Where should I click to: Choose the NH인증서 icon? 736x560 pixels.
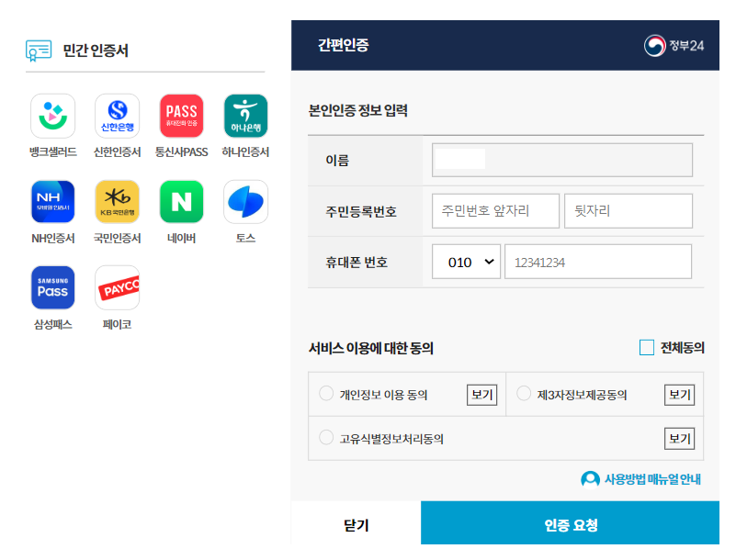[53, 202]
